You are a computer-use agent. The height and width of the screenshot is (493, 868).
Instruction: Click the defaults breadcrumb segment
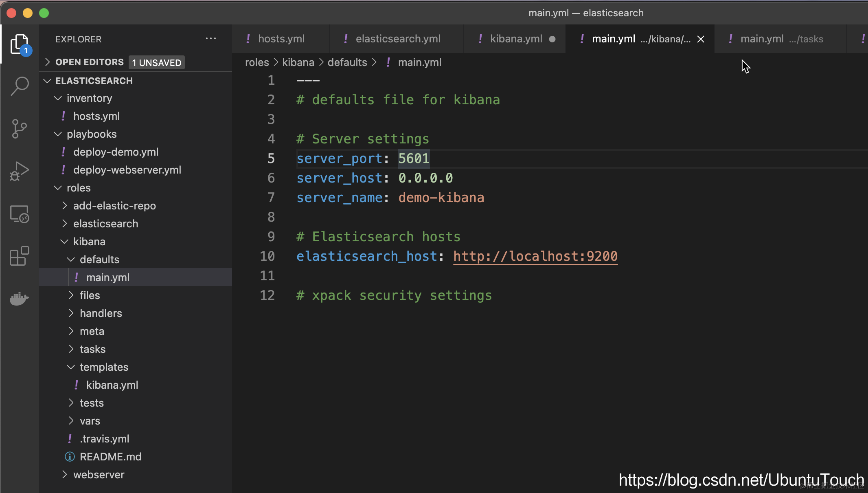(347, 62)
